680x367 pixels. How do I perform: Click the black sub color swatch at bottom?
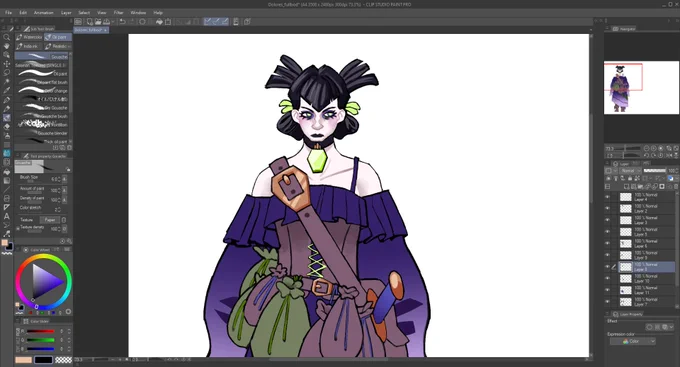(x=44, y=360)
